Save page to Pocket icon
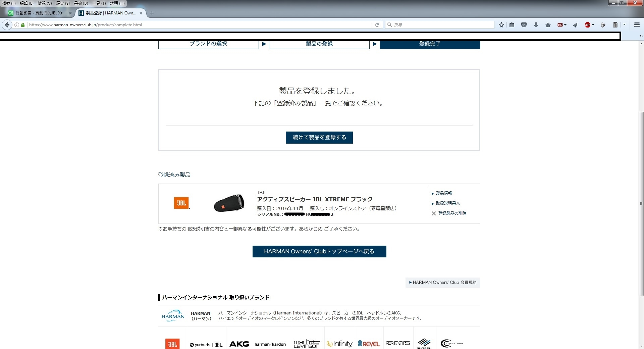Viewport: 644px width, 349px height. pos(524,25)
